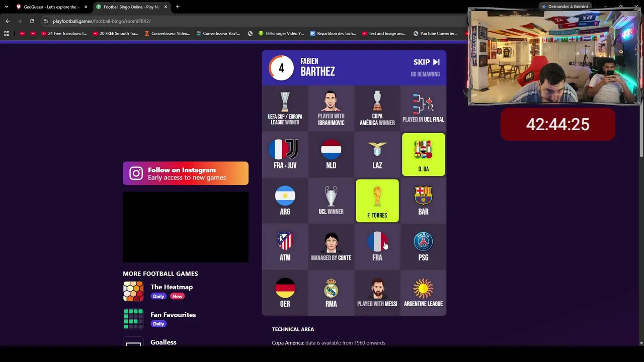Skip the current player Barthez

coord(427,62)
